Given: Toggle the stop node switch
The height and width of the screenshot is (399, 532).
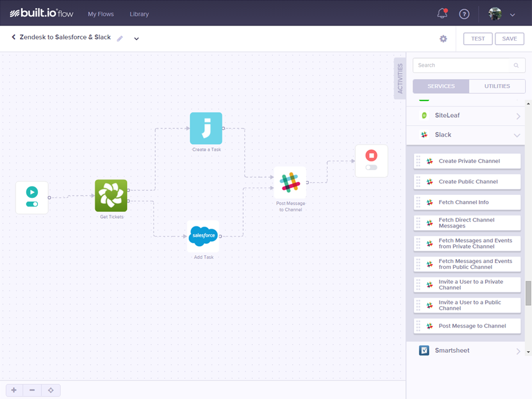Looking at the screenshot, I should coord(371,167).
